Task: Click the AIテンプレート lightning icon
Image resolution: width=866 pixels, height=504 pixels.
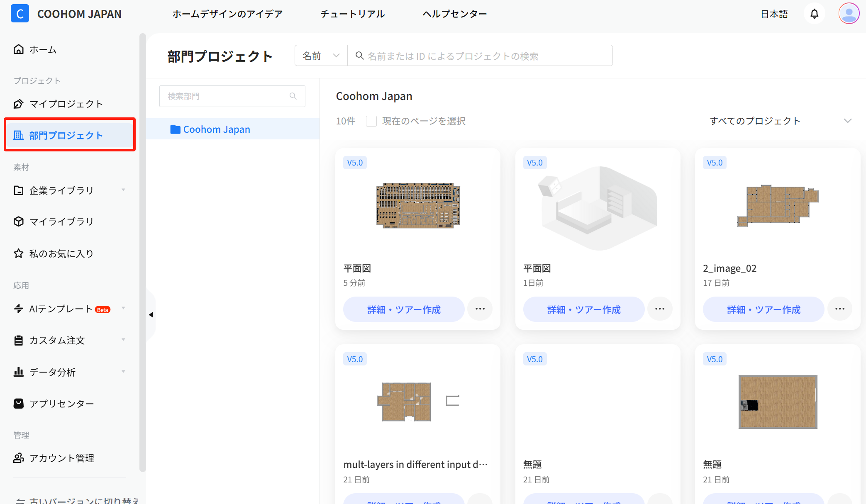Action: coord(19,309)
